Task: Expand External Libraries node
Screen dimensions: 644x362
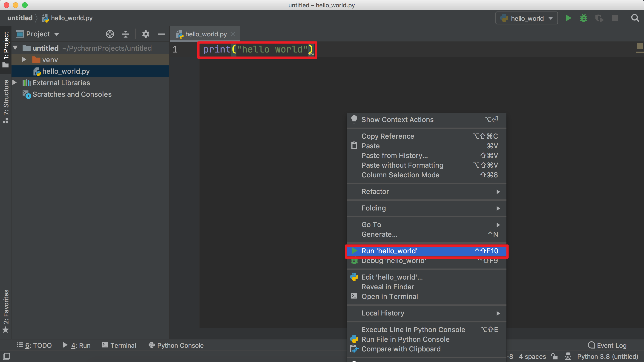Action: point(14,83)
